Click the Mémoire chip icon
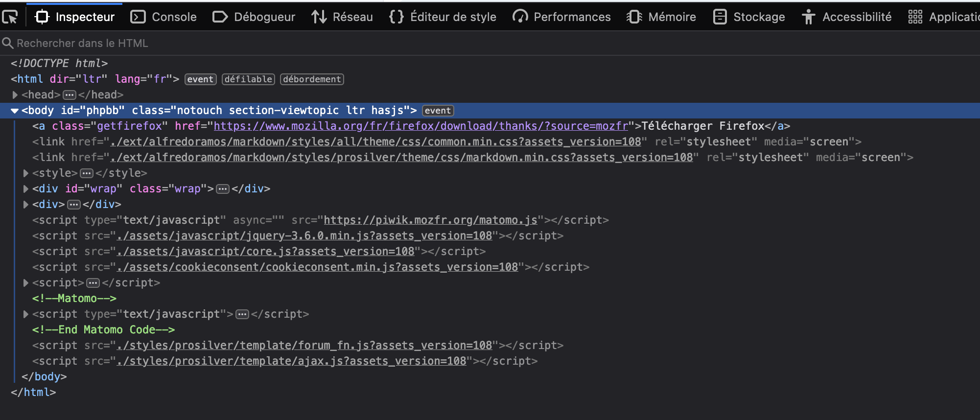Screen dimensions: 980x420 [x=634, y=17]
